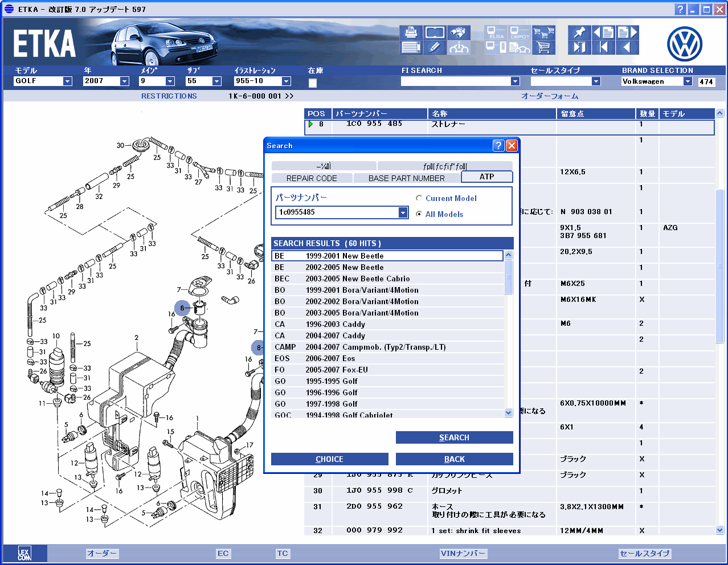This screenshot has height=565, width=728.
Task: Click the DEPOT toolbar icon
Action: coord(520,32)
